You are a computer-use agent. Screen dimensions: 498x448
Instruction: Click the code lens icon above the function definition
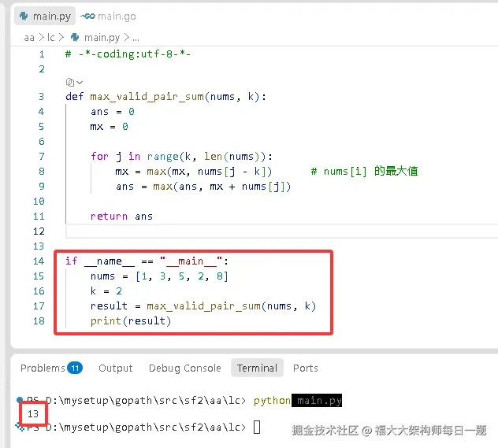coord(70,82)
